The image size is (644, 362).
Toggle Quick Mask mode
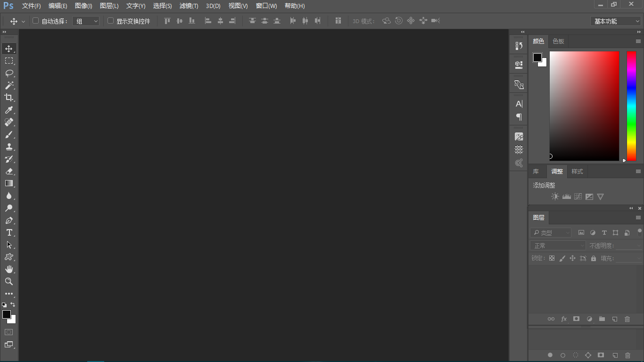(9, 332)
